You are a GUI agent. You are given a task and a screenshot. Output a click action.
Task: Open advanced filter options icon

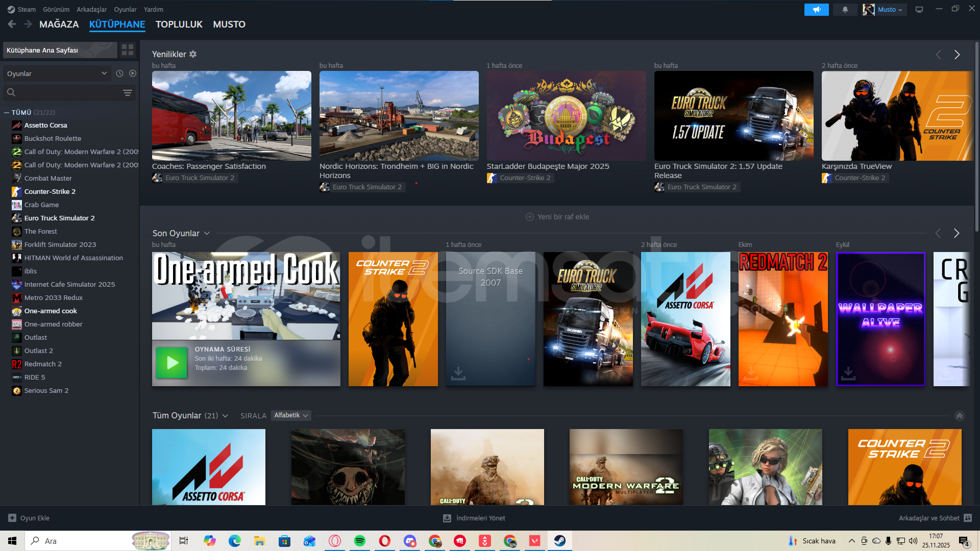coord(128,93)
